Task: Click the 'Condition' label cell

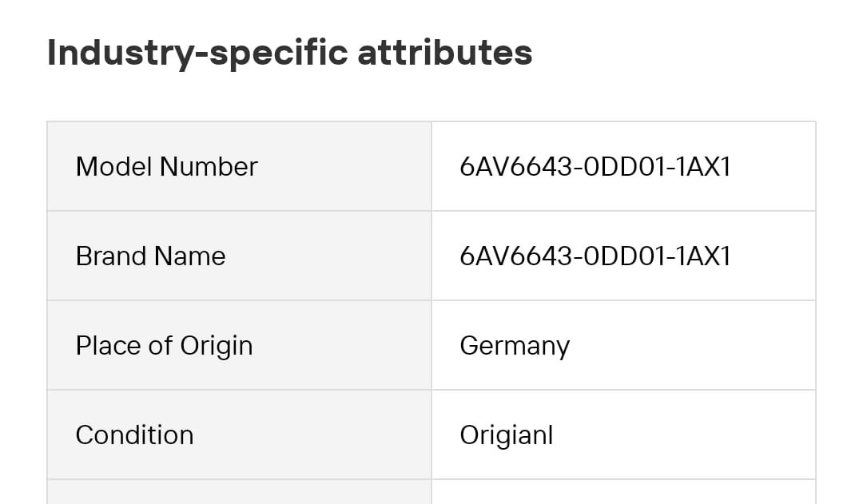Action: (x=240, y=435)
